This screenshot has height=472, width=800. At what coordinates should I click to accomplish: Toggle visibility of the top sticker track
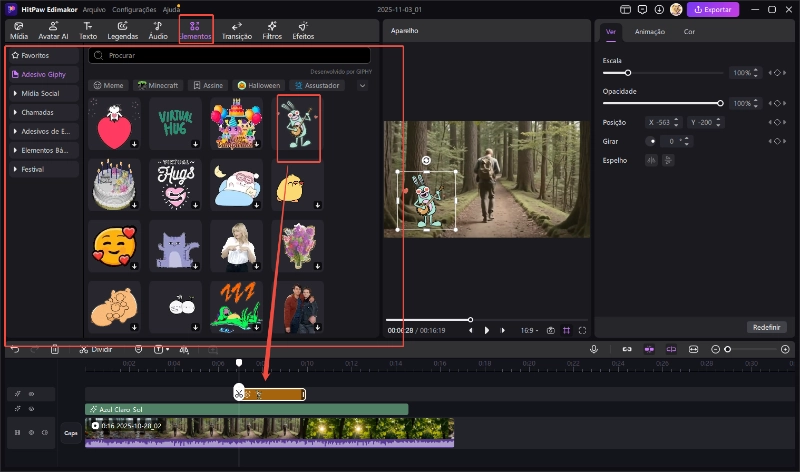tap(31, 394)
